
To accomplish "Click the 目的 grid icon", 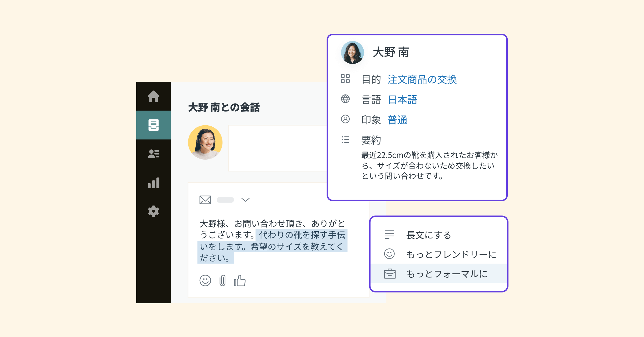I will pos(345,79).
